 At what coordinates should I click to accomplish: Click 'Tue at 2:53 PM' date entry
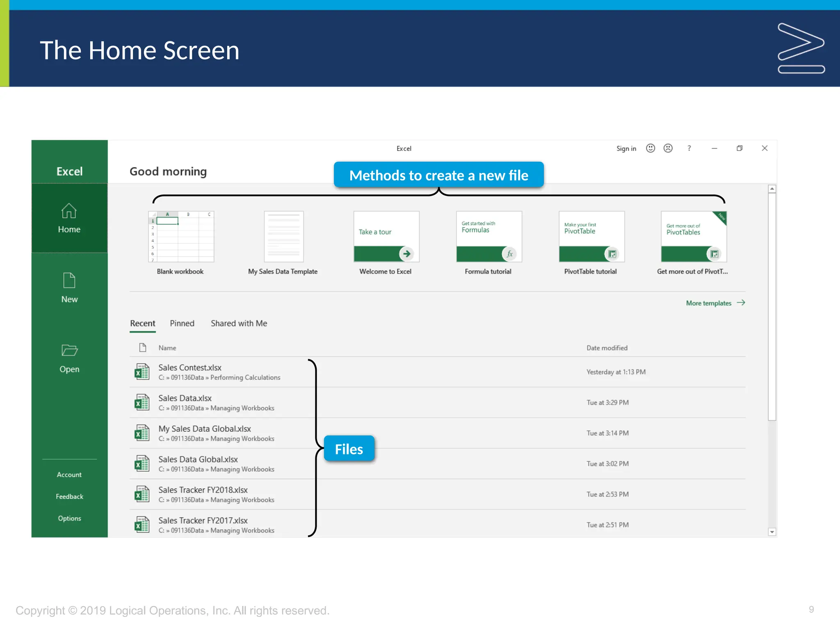click(607, 494)
